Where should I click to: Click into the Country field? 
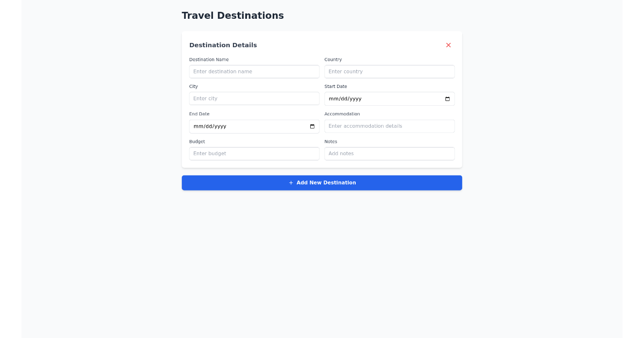point(389,71)
